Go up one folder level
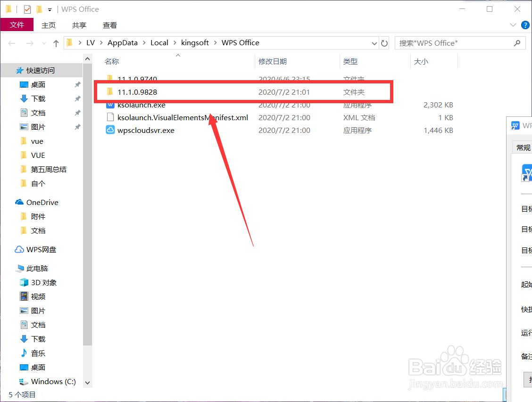 [56, 43]
